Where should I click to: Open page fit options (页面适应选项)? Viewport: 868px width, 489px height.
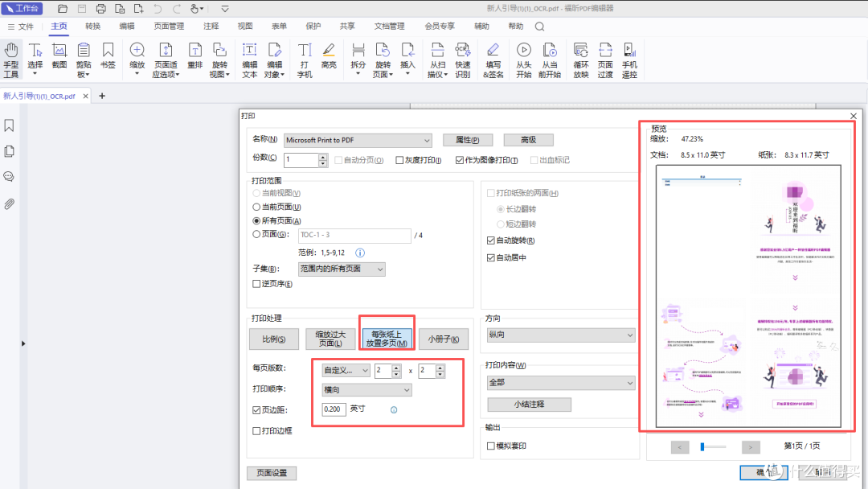pyautogui.click(x=166, y=60)
